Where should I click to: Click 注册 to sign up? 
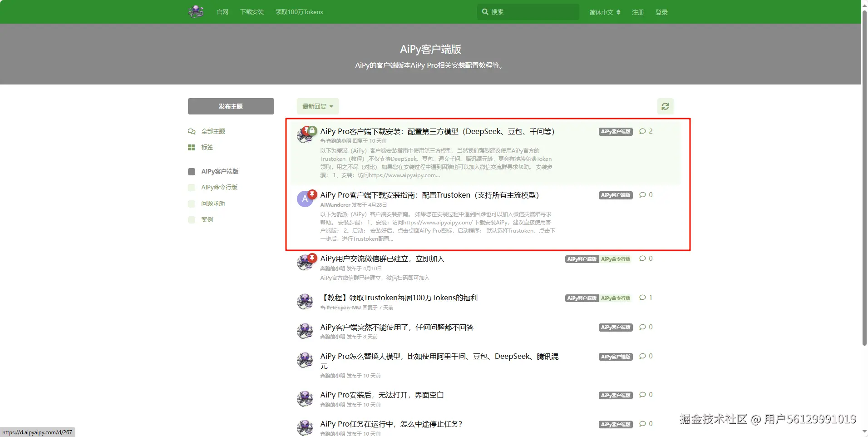pyautogui.click(x=638, y=12)
